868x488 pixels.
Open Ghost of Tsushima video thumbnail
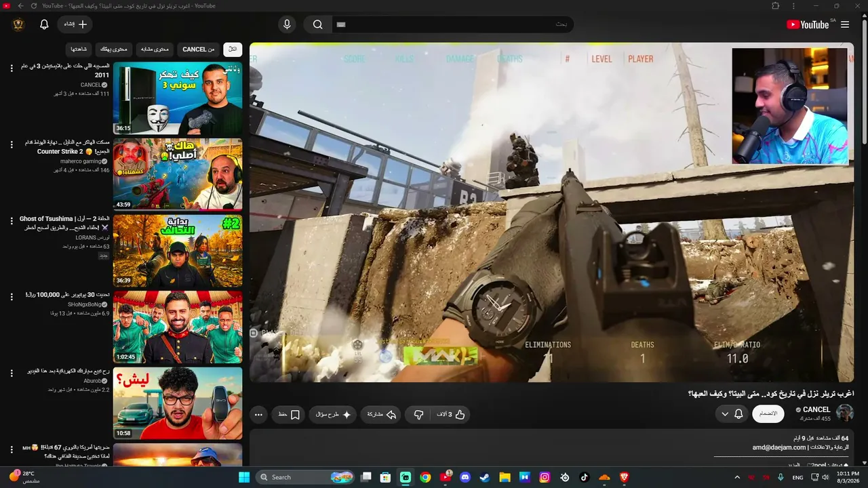(x=178, y=251)
